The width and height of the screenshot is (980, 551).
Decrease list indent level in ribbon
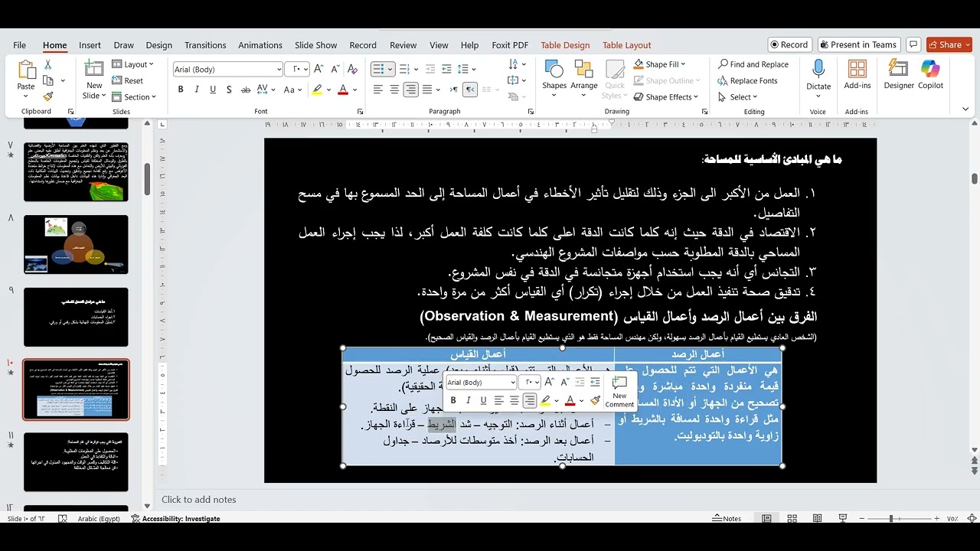pyautogui.click(x=430, y=69)
